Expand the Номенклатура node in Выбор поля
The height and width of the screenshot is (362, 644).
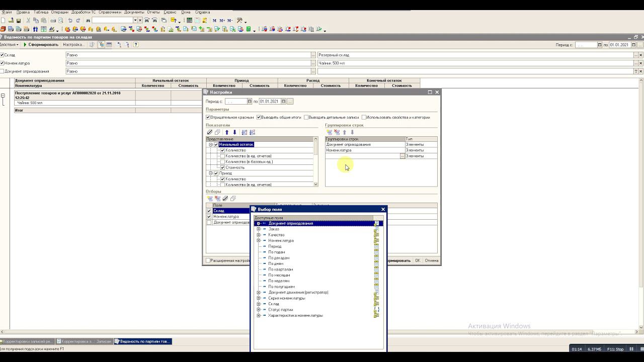click(259, 241)
